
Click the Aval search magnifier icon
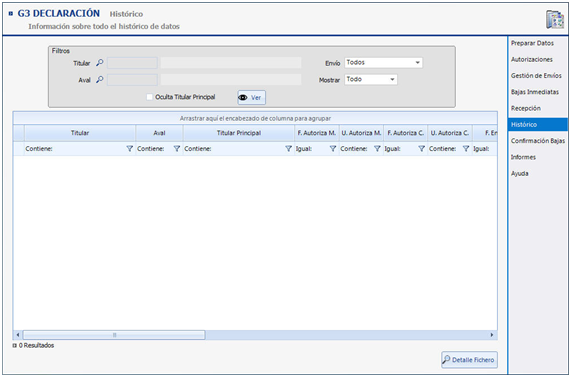point(99,79)
